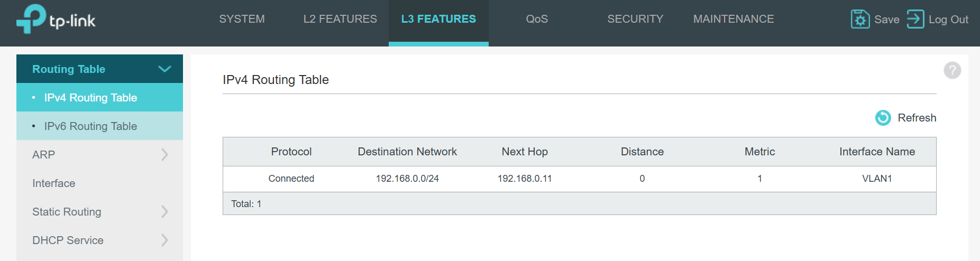Go to the QoS tab
980x261 pixels.
(537, 19)
